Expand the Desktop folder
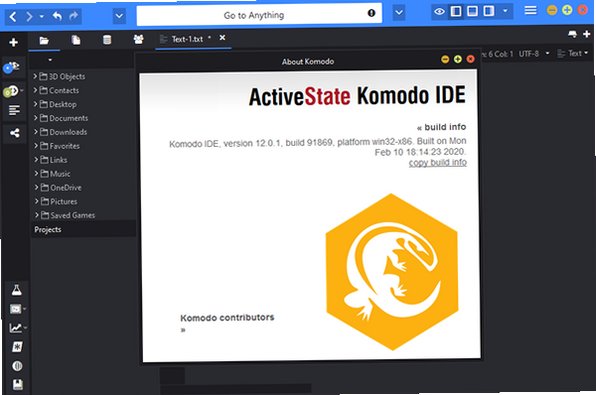The width and height of the screenshot is (596, 395). pos(35,104)
